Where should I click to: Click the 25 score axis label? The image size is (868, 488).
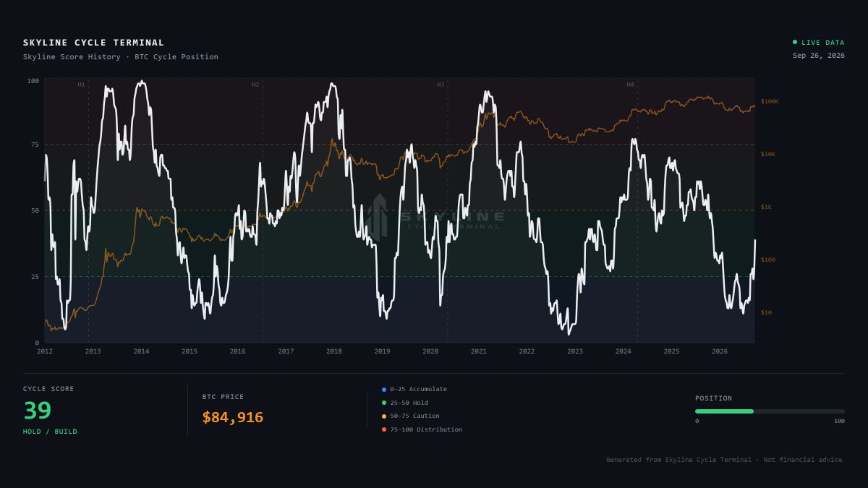coord(35,277)
